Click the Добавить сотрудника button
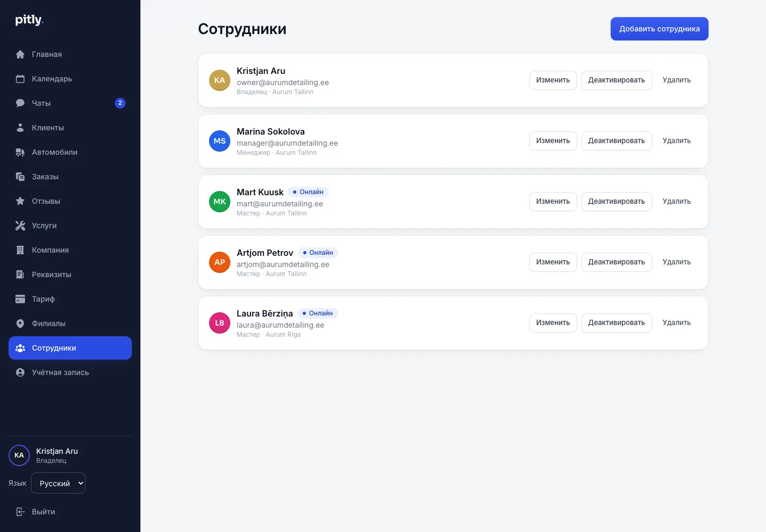766x532 pixels. tap(659, 29)
